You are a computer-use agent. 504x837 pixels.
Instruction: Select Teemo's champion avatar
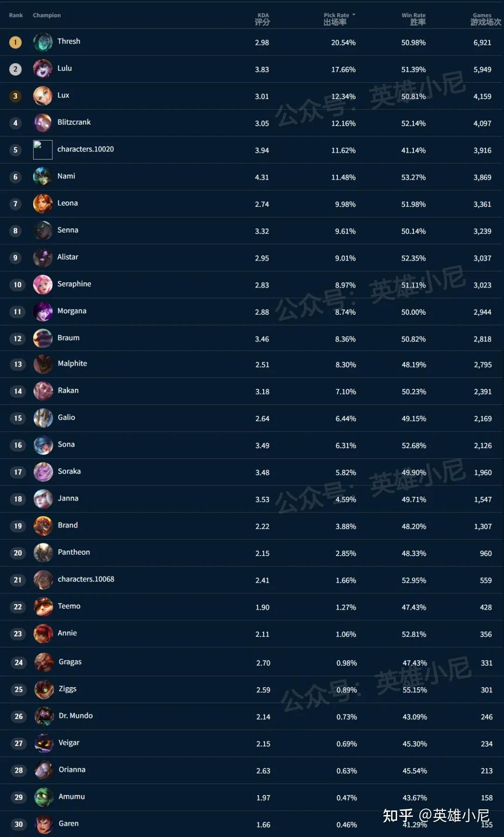[x=43, y=607]
